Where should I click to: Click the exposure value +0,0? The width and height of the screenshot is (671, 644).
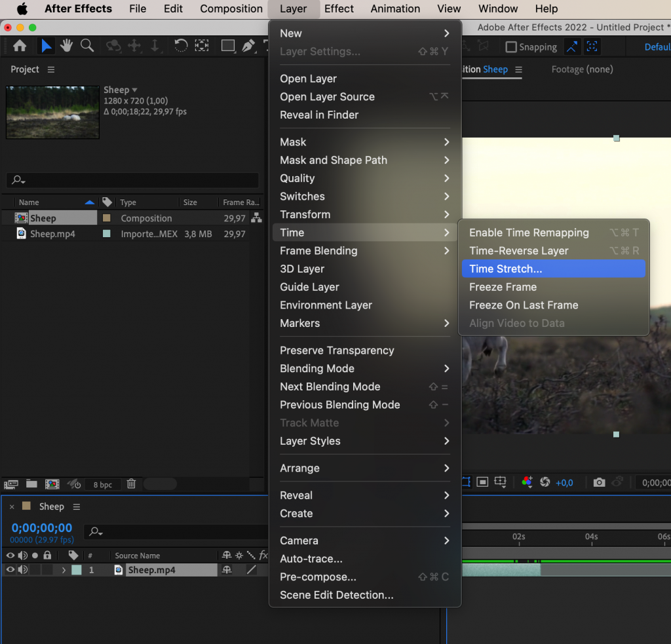564,482
